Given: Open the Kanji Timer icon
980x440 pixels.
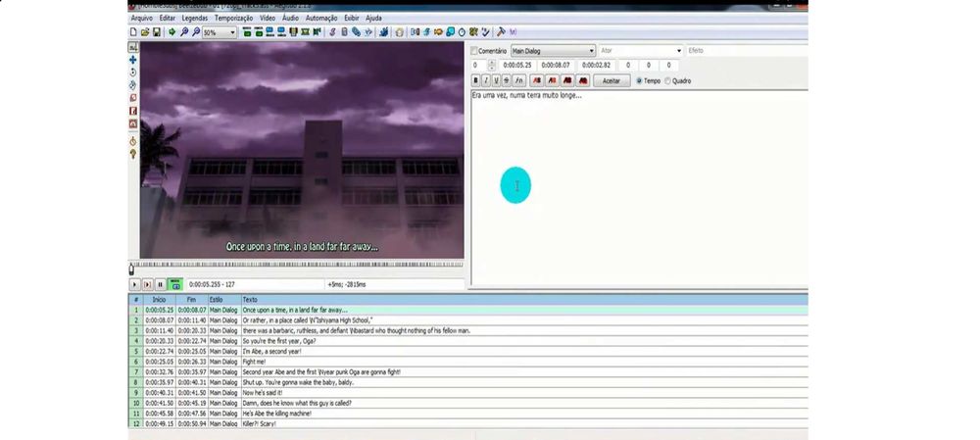Looking at the screenshot, I should (x=473, y=32).
